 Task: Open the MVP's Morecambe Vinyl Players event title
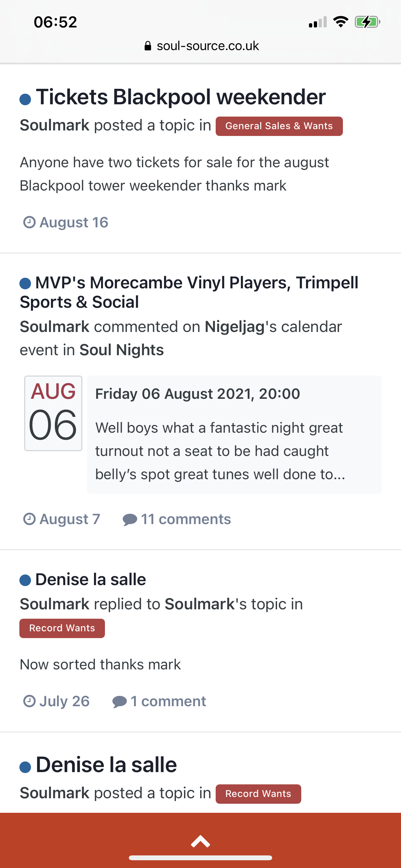point(189,292)
